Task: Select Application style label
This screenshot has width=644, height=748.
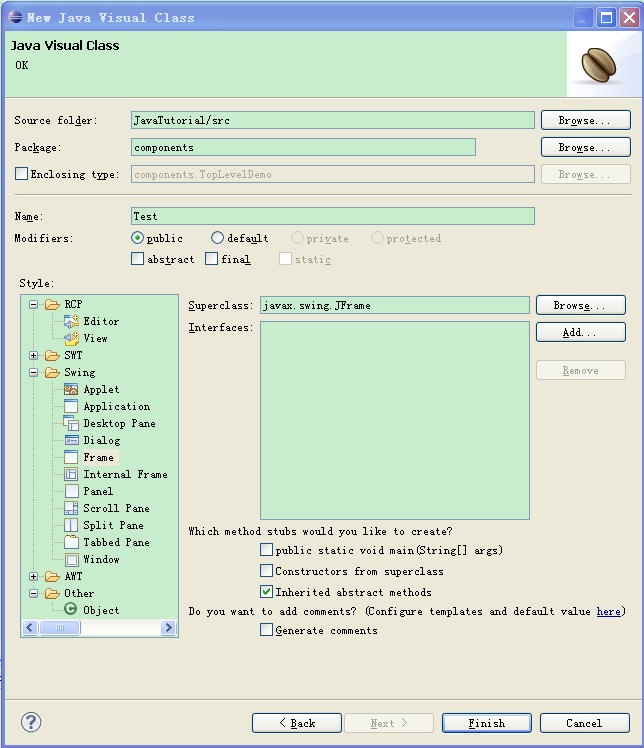Action: (x=117, y=406)
